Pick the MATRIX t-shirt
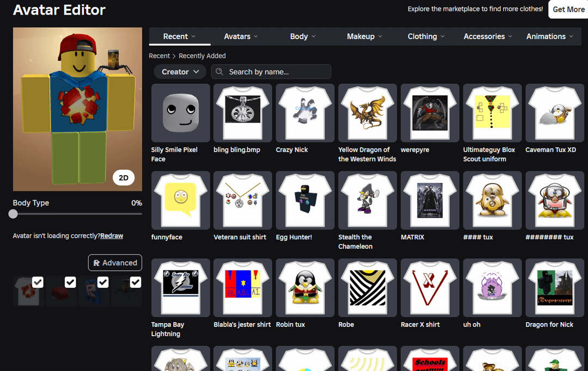Viewport: 588px width, 371px height. [x=430, y=200]
